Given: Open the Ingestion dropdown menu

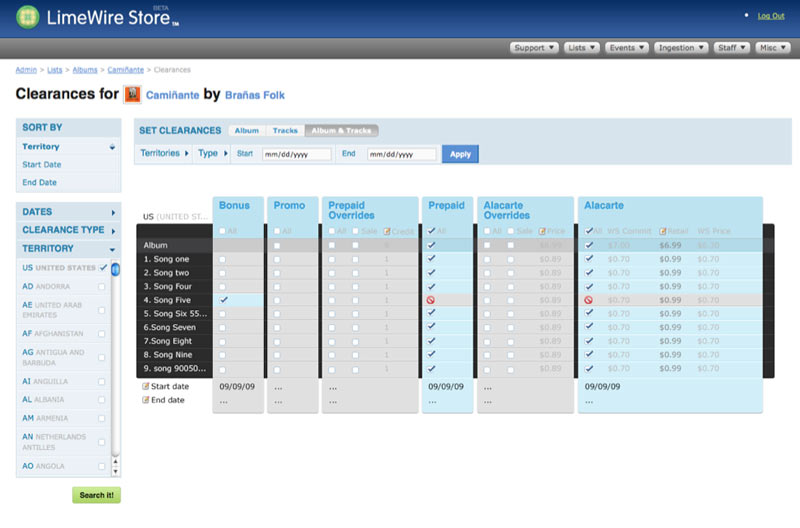Looking at the screenshot, I should [682, 47].
